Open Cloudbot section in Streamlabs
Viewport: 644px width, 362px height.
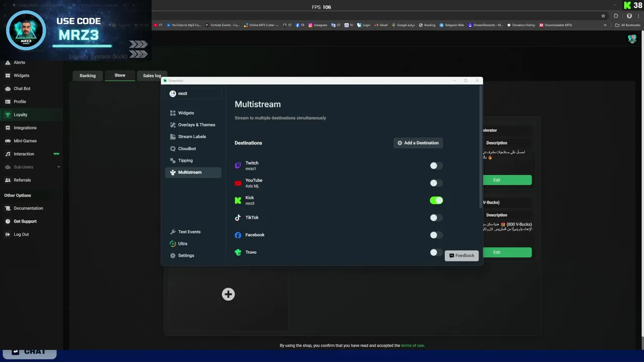coord(193,149)
